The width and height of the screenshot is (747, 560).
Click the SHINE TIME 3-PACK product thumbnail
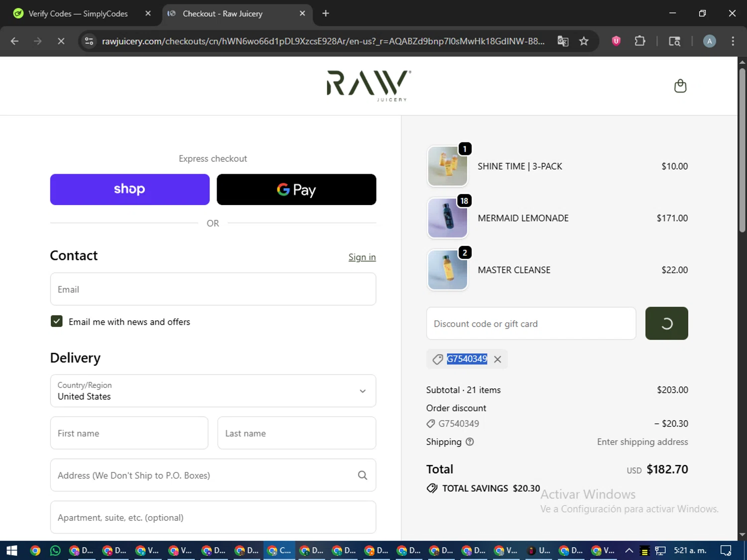coord(448,166)
